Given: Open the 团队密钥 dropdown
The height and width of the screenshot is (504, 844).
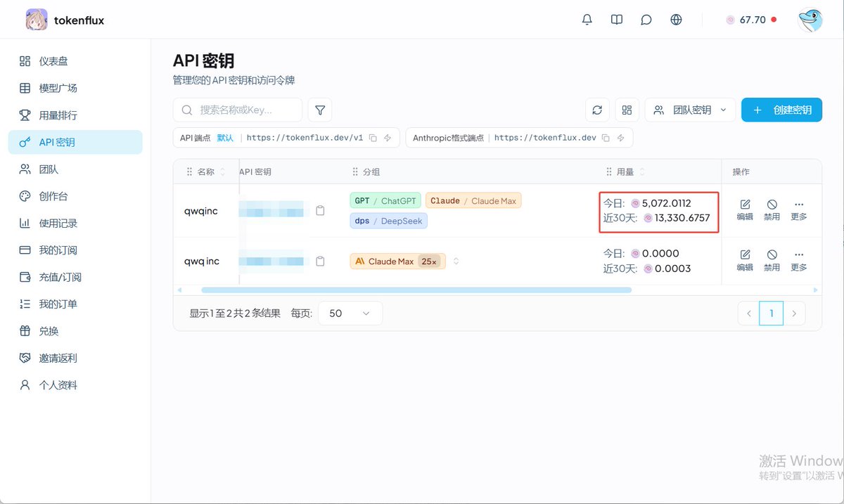Looking at the screenshot, I should pos(690,110).
